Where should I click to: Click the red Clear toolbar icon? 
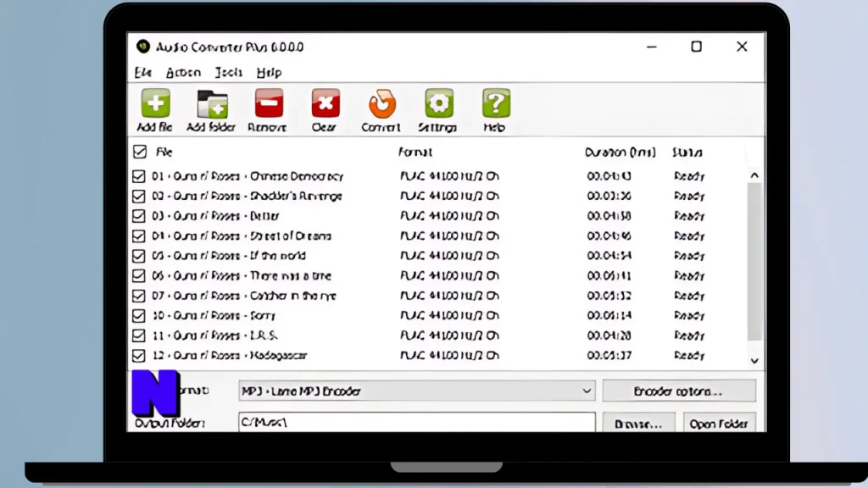click(x=325, y=103)
